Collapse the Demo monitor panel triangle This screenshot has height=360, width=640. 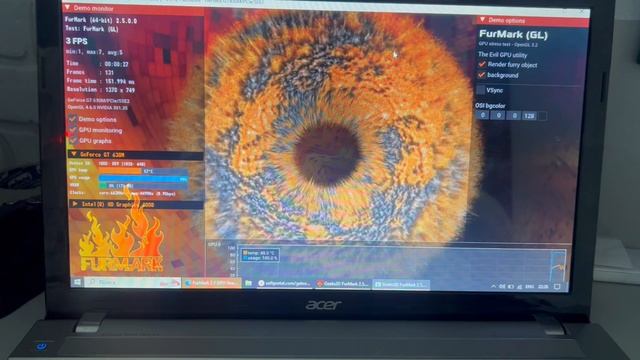[67, 8]
